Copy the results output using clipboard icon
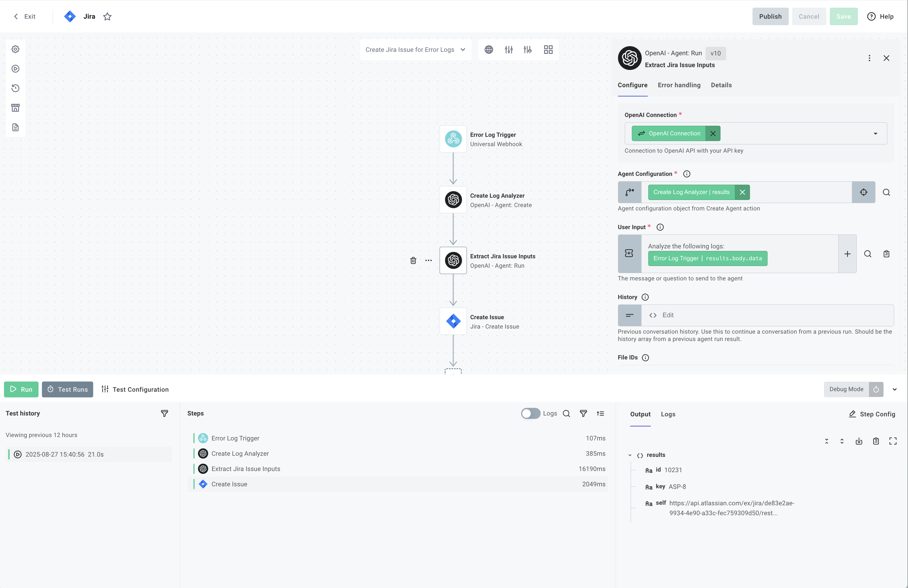The image size is (908, 588). point(876,441)
